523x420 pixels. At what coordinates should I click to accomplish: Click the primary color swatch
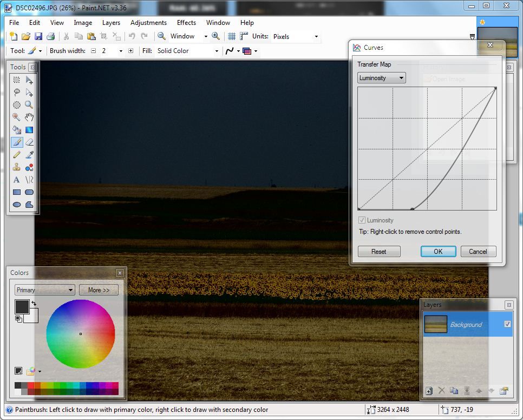(22, 307)
